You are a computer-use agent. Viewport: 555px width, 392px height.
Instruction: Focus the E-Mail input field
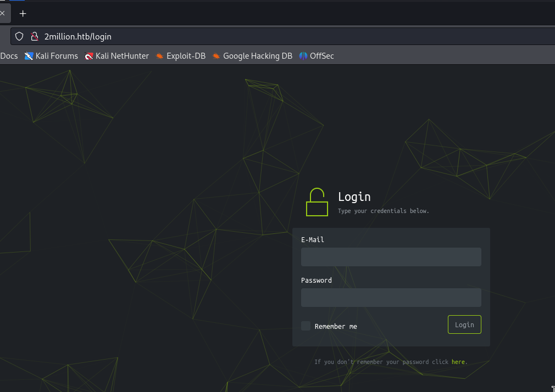click(x=391, y=257)
